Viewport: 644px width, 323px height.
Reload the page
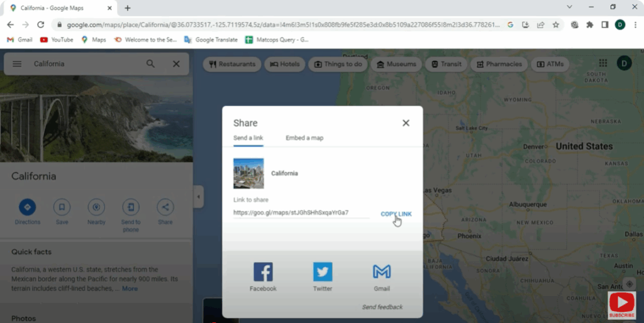click(x=41, y=25)
